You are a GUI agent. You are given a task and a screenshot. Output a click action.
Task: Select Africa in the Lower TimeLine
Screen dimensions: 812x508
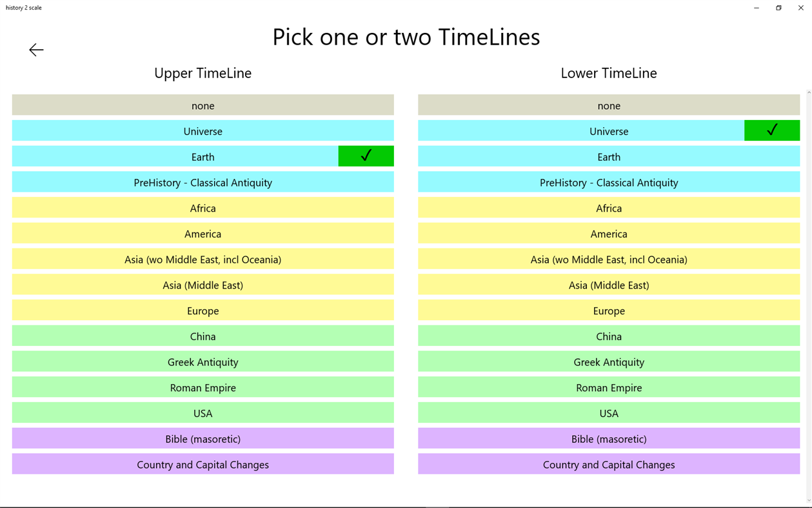pyautogui.click(x=608, y=208)
